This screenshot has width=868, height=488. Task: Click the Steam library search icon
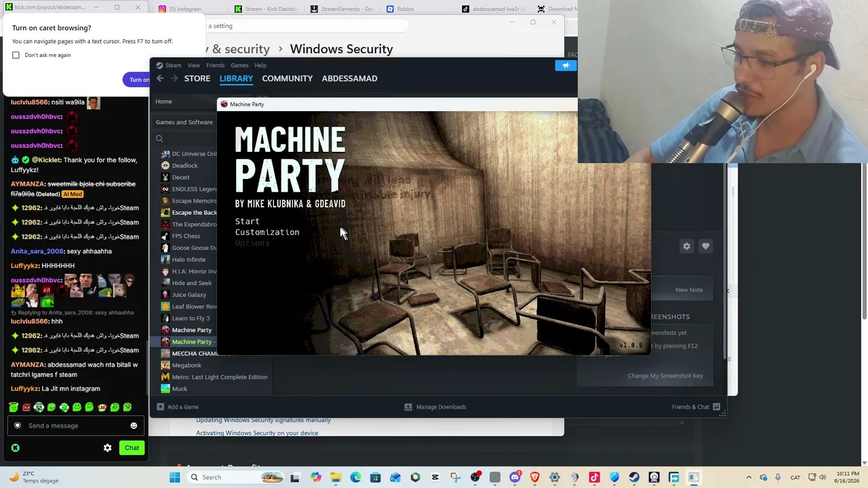click(x=159, y=139)
